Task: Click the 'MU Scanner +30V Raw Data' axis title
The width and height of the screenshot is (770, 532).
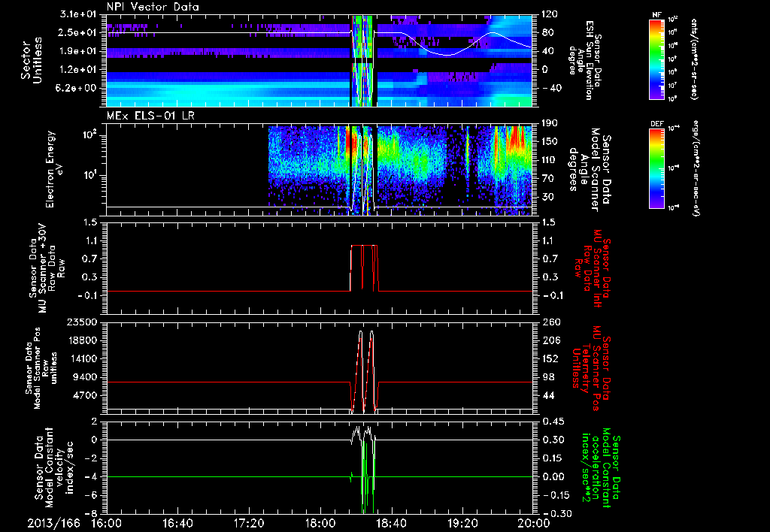Action: (47, 268)
